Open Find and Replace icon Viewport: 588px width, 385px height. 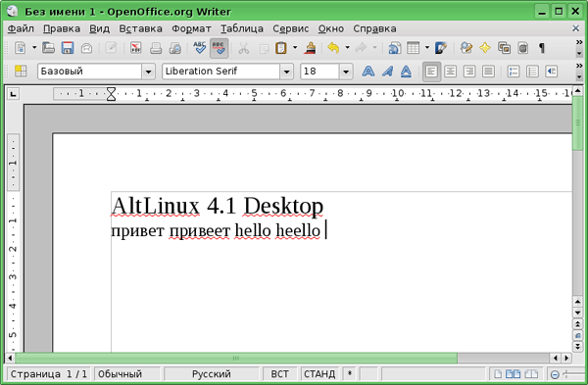[466, 48]
